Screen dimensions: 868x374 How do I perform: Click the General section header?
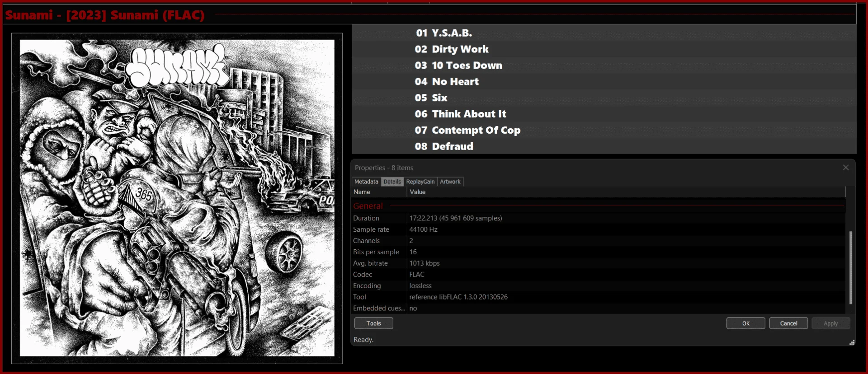368,206
